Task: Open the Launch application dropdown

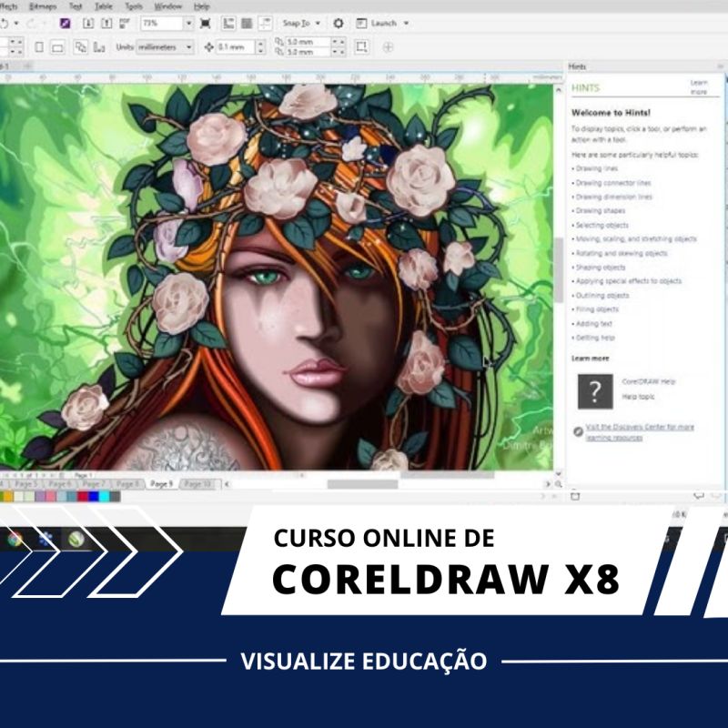Action: (382, 24)
